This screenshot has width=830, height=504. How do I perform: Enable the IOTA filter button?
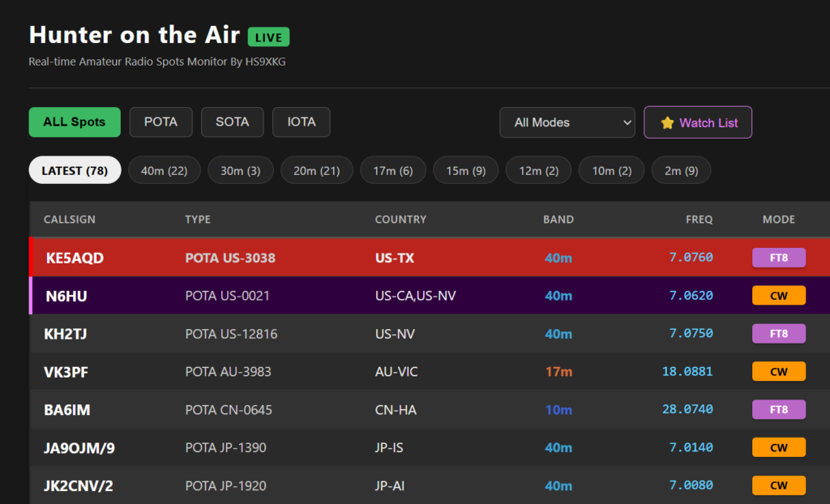[301, 122]
